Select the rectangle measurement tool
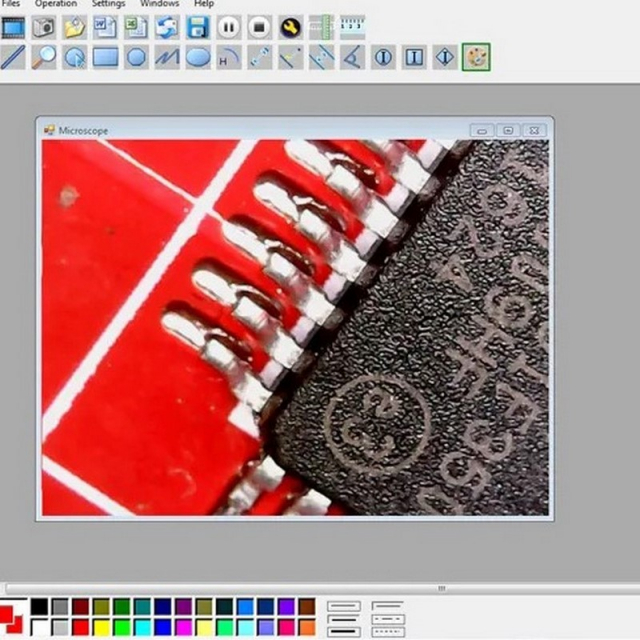The image size is (640, 640). 105,57
